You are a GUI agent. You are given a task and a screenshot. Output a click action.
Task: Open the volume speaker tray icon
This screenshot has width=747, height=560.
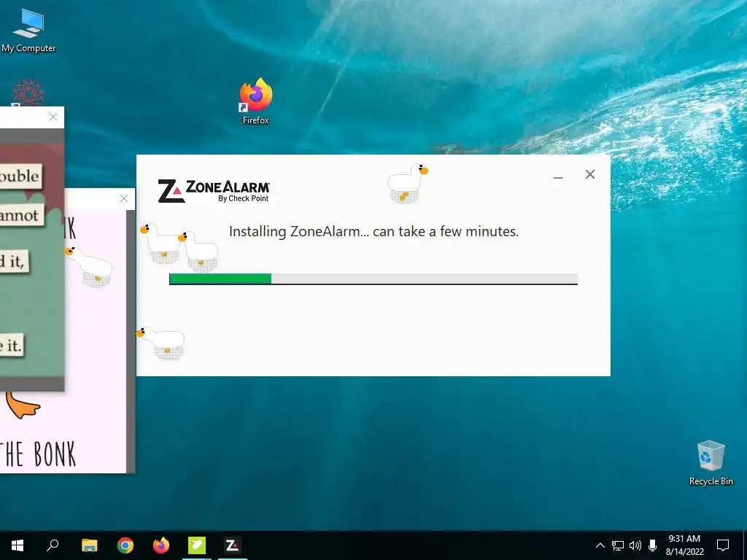tap(635, 545)
